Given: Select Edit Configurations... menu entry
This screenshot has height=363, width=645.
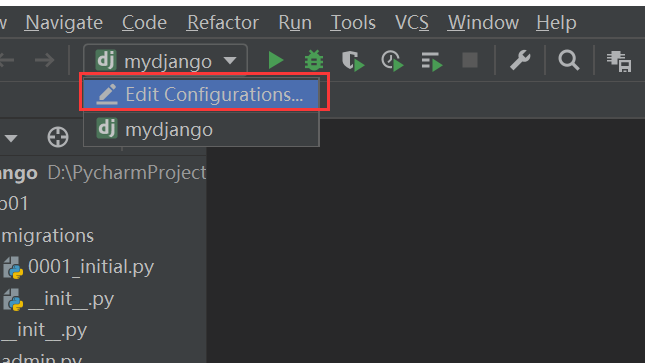Looking at the screenshot, I should 201,94.
